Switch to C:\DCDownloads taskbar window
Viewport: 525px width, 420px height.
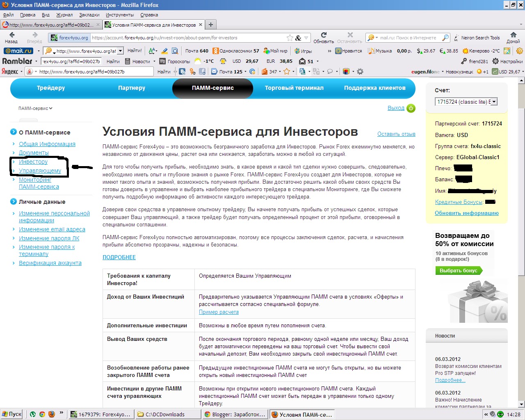(168, 414)
